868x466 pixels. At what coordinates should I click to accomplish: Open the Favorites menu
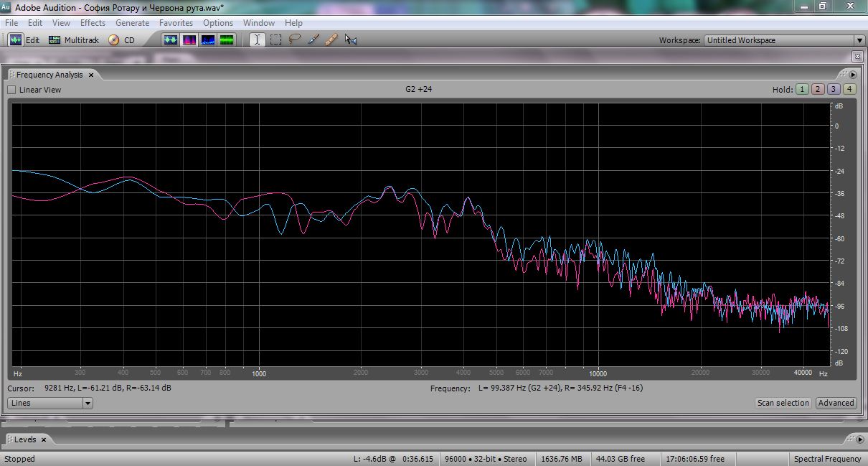[x=176, y=23]
